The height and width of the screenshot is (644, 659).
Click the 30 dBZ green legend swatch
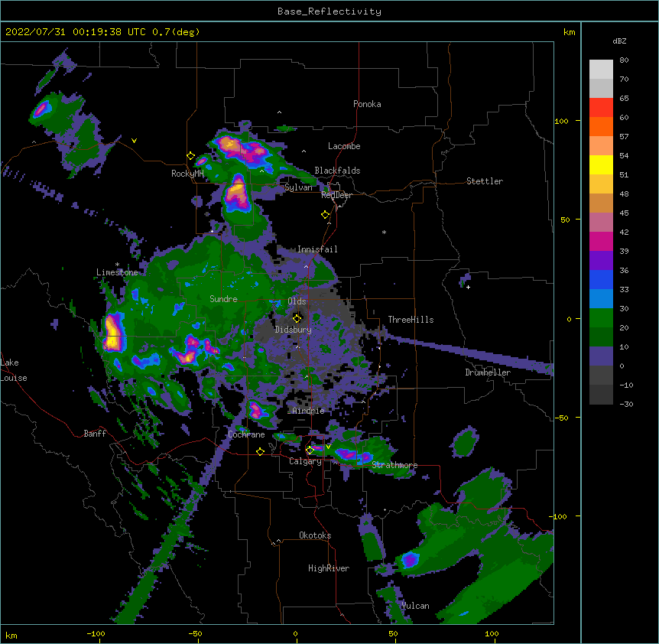pyautogui.click(x=601, y=318)
